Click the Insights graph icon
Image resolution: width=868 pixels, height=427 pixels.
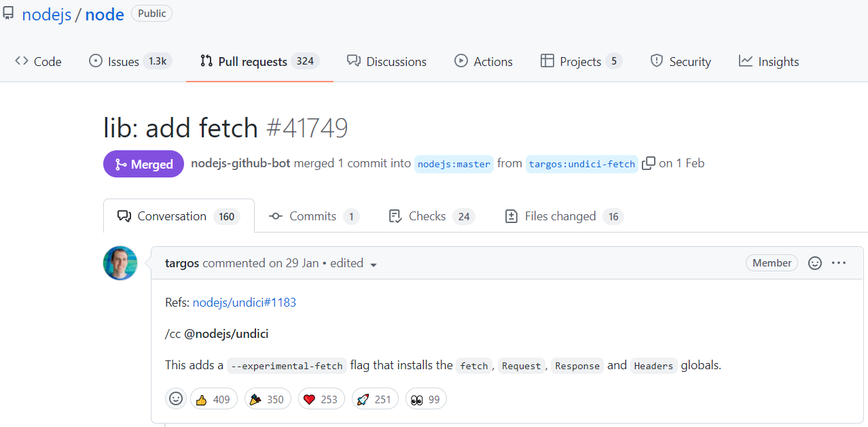(745, 61)
